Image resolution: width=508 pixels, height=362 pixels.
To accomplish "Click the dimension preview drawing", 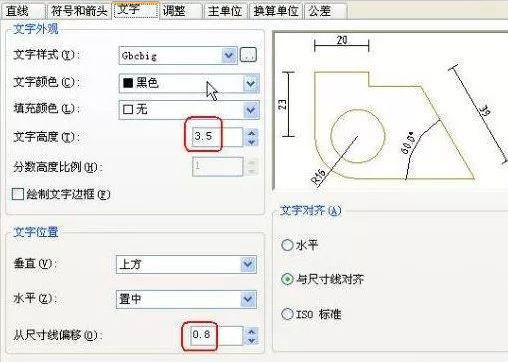I will (x=391, y=112).
